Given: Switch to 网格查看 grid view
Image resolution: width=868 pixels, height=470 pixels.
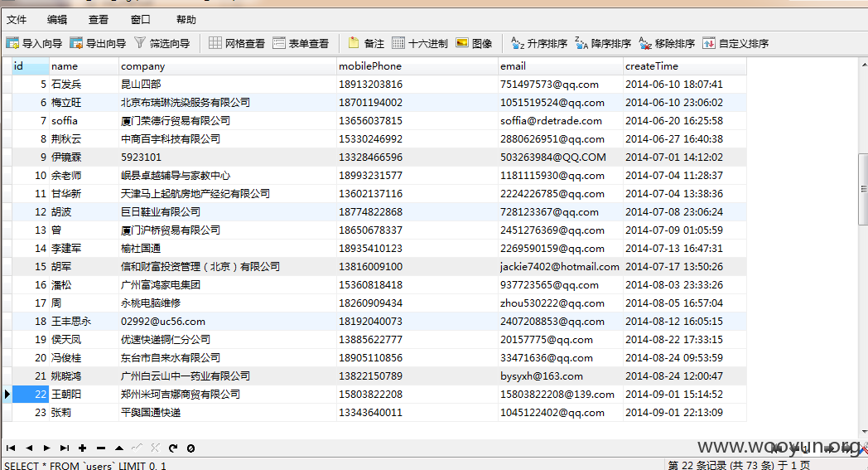Looking at the screenshot, I should click(x=237, y=43).
